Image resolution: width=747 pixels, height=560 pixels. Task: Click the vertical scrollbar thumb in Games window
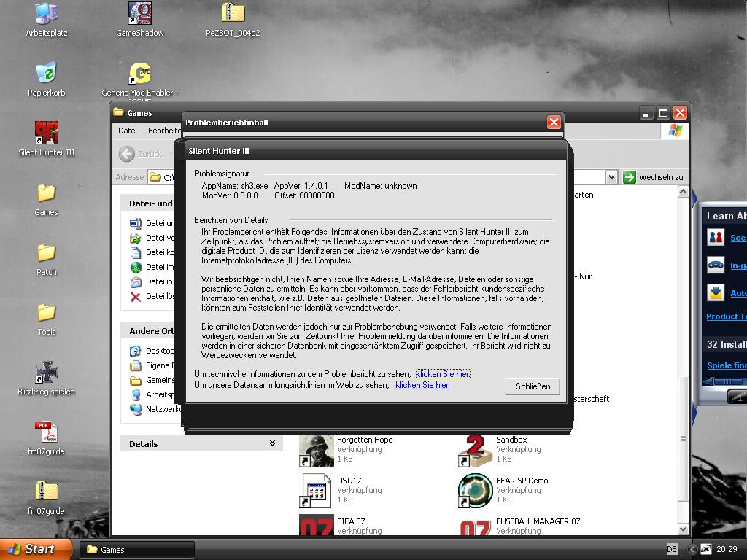tap(683, 438)
